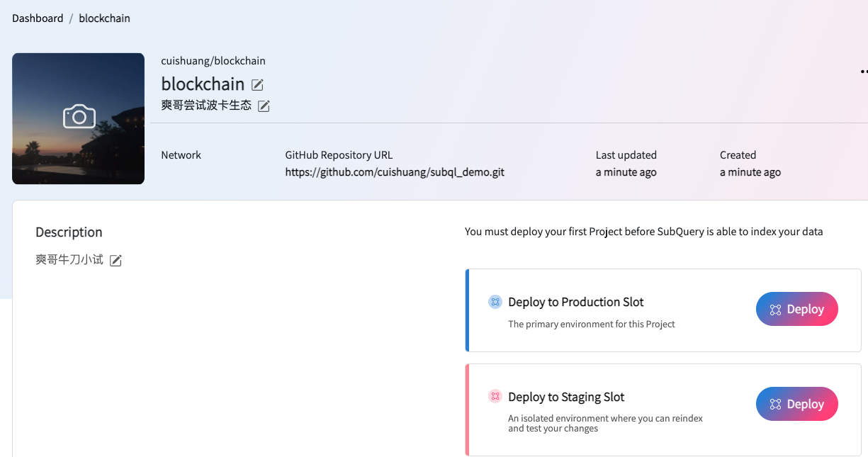This screenshot has height=457, width=868.
Task: Deploy to the Staging Slot
Action: click(x=796, y=404)
